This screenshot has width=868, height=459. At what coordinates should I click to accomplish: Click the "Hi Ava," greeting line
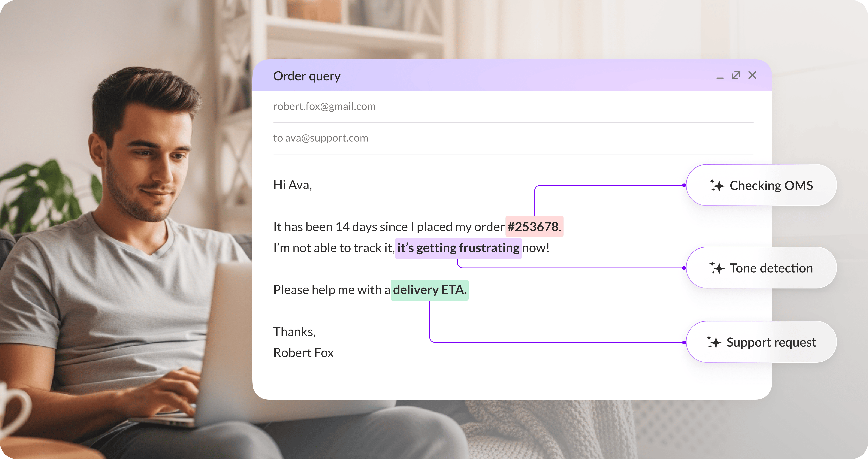pyautogui.click(x=292, y=185)
